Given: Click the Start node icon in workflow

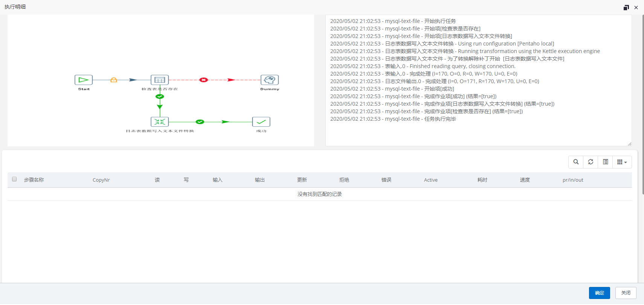Looking at the screenshot, I should 84,80.
